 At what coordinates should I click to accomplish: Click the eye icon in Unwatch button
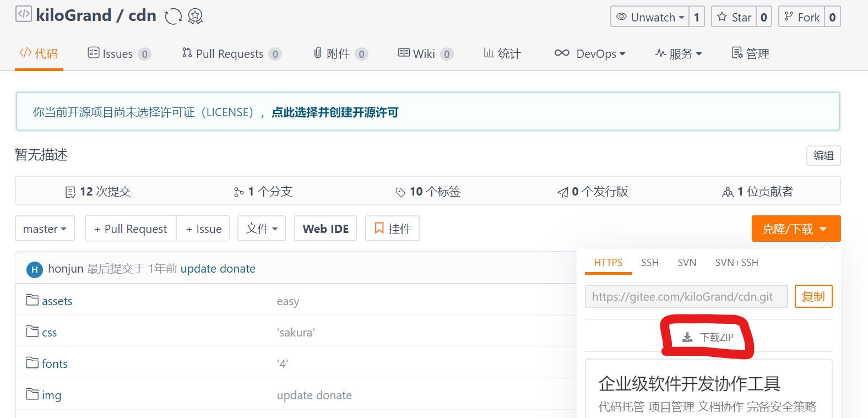click(621, 17)
